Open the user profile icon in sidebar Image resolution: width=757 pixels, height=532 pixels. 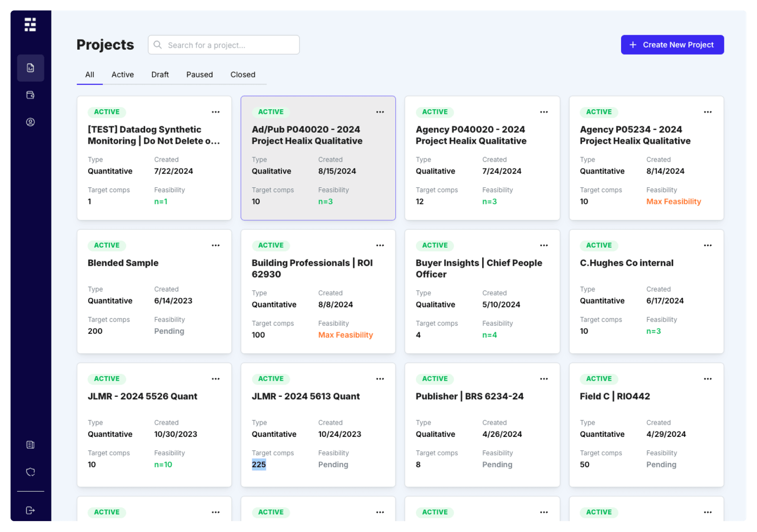coord(30,122)
